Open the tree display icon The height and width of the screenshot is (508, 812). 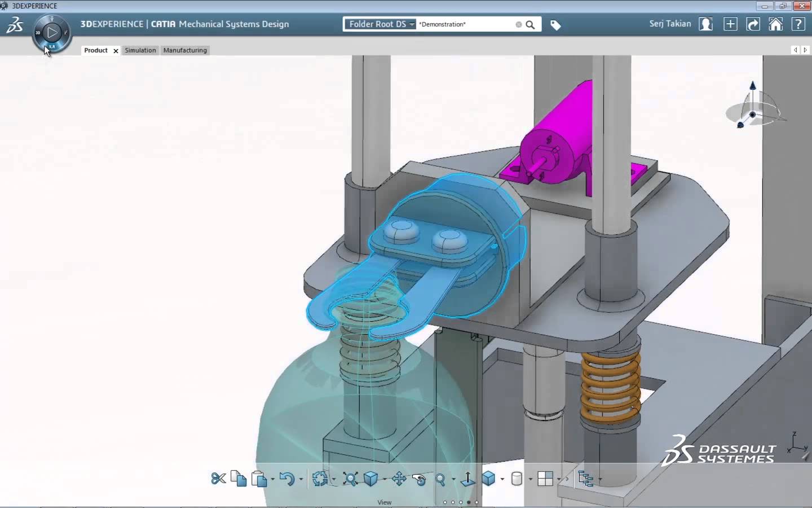pyautogui.click(x=586, y=479)
